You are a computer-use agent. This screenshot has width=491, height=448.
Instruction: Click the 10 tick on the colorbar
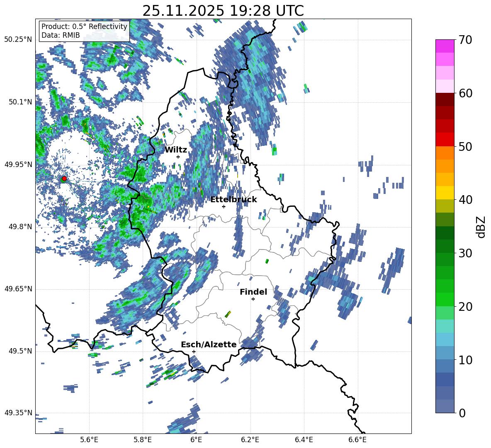click(465, 360)
